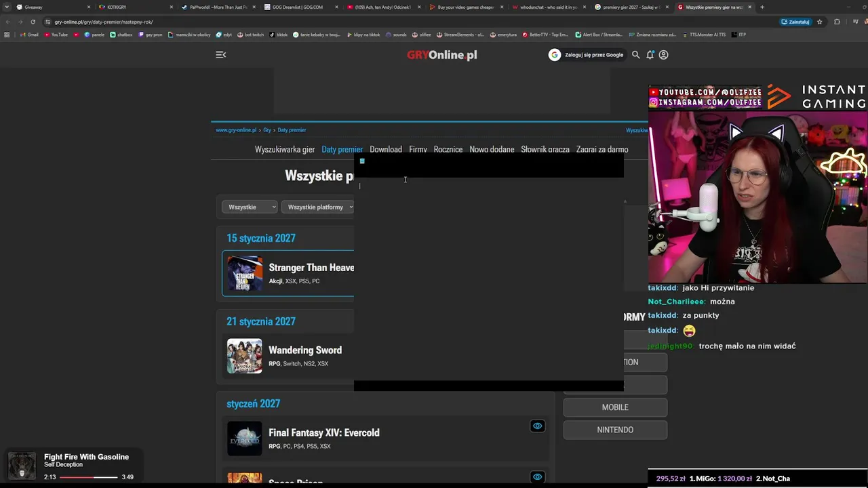Viewport: 868px width, 488px height.
Task: Open the sounds bookmark
Action: [396, 35]
